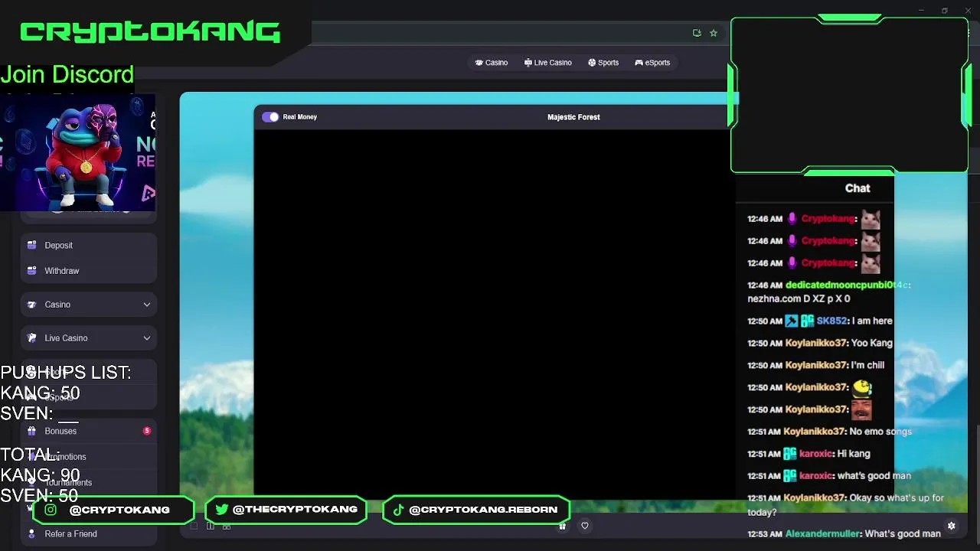Image resolution: width=980 pixels, height=551 pixels.
Task: Click the "I am here" message by SK852
Action: coord(872,321)
